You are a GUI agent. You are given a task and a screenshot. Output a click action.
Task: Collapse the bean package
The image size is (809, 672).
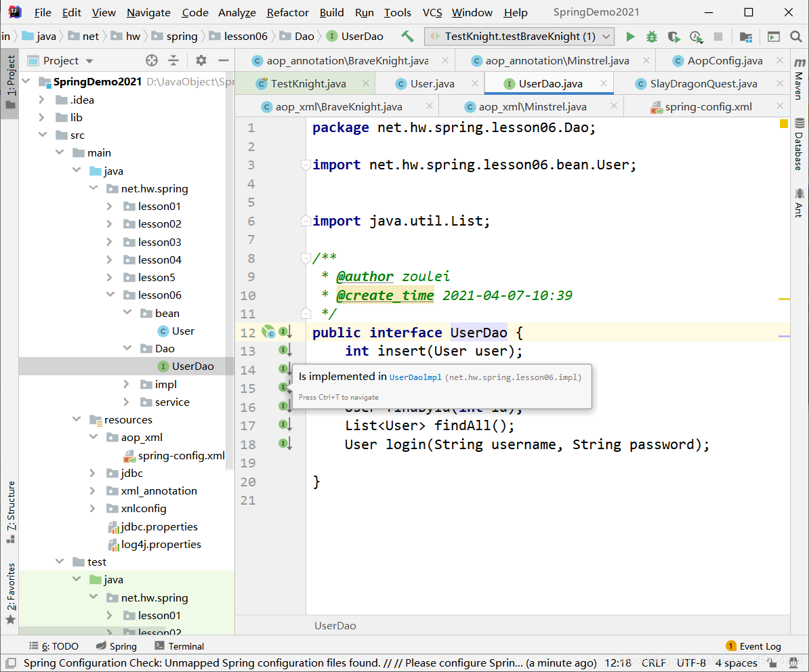[x=127, y=313]
